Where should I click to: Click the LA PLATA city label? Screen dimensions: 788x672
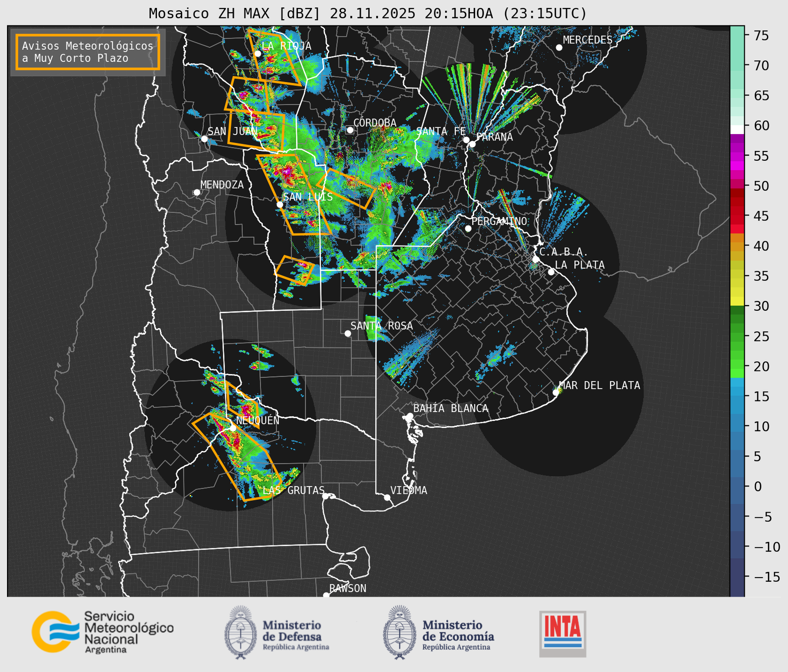(580, 265)
